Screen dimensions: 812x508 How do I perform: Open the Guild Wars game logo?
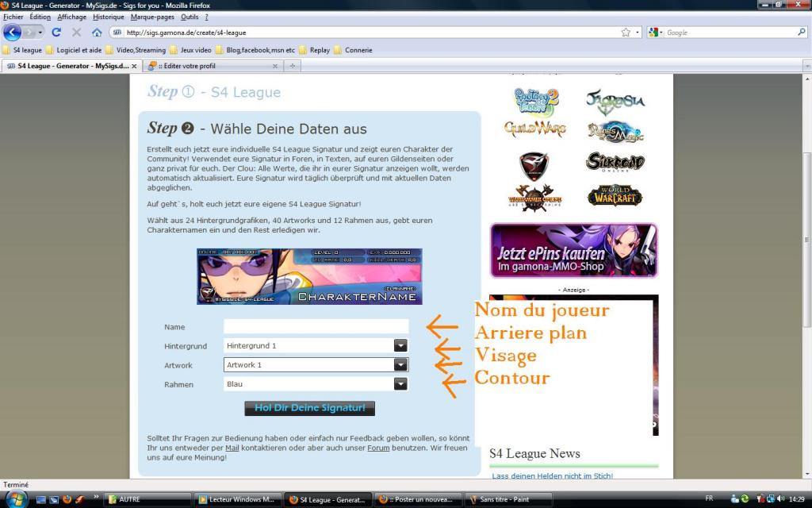(x=535, y=129)
